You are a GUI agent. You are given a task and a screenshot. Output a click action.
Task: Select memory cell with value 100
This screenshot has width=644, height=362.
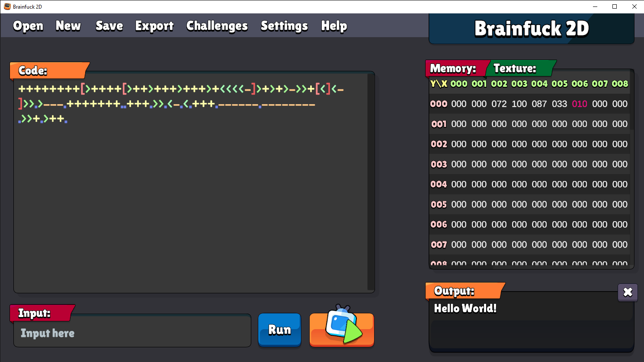(519, 104)
